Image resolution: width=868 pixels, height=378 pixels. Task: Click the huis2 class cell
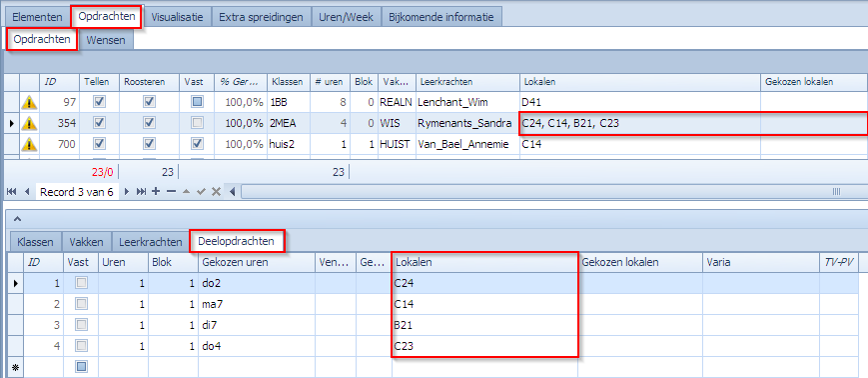point(288,145)
